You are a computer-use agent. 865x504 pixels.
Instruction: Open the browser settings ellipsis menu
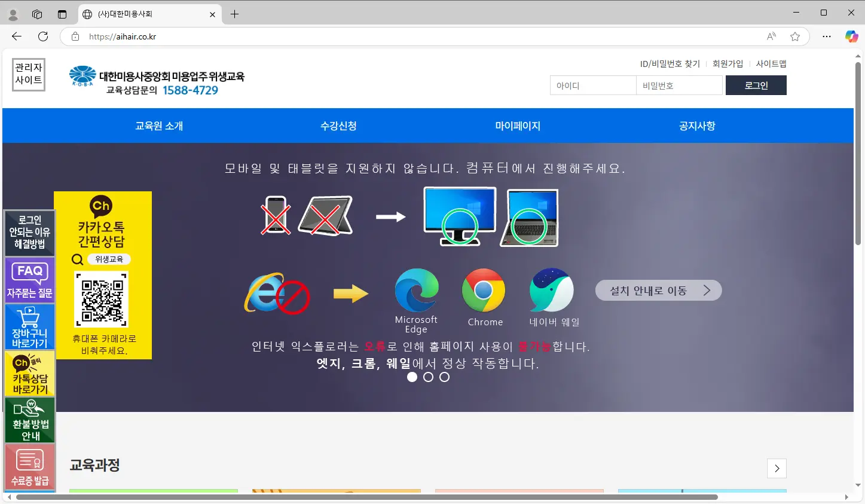point(827,36)
